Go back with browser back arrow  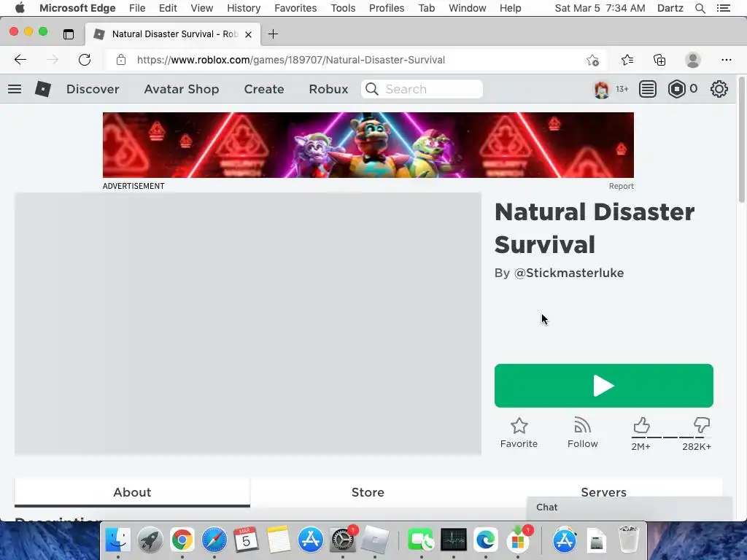(20, 60)
